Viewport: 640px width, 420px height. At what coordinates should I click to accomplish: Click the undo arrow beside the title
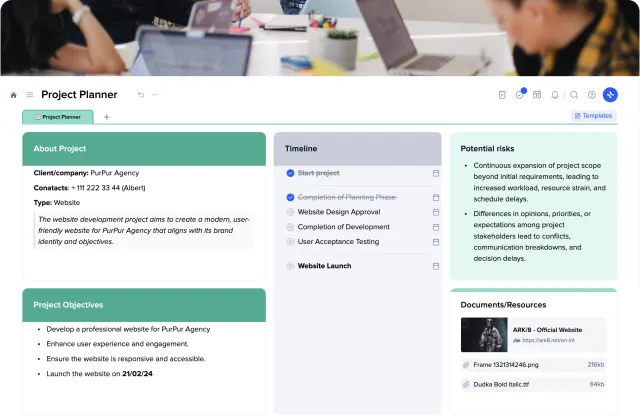click(141, 95)
